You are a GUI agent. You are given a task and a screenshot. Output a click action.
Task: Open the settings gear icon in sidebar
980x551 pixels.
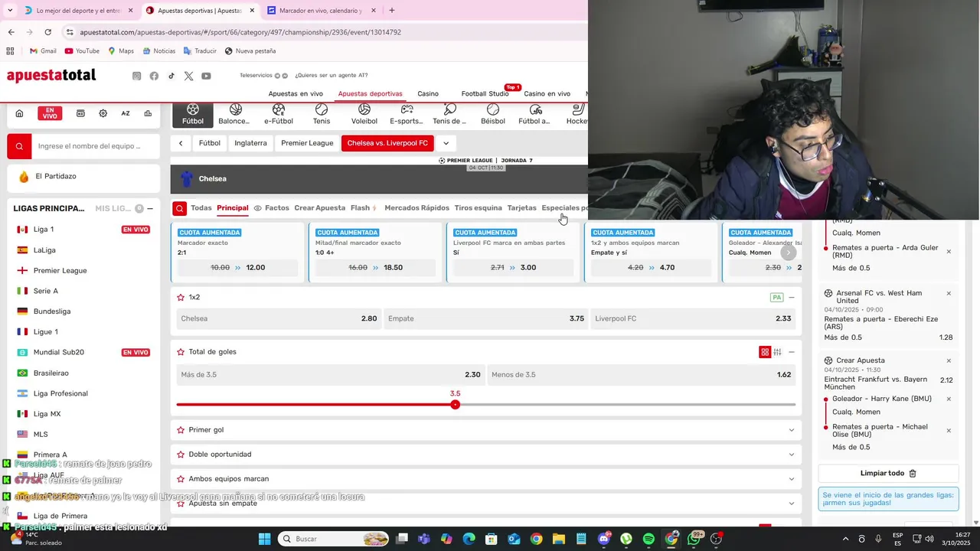click(x=103, y=113)
